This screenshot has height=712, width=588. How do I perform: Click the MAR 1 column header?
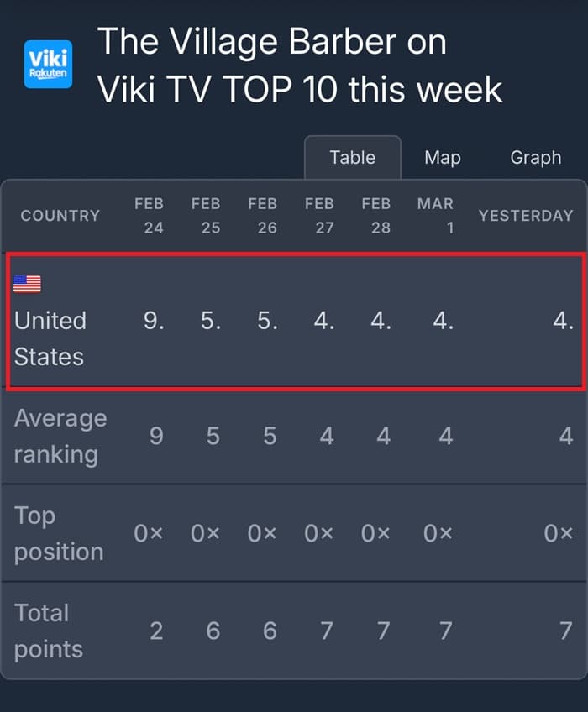click(x=435, y=216)
